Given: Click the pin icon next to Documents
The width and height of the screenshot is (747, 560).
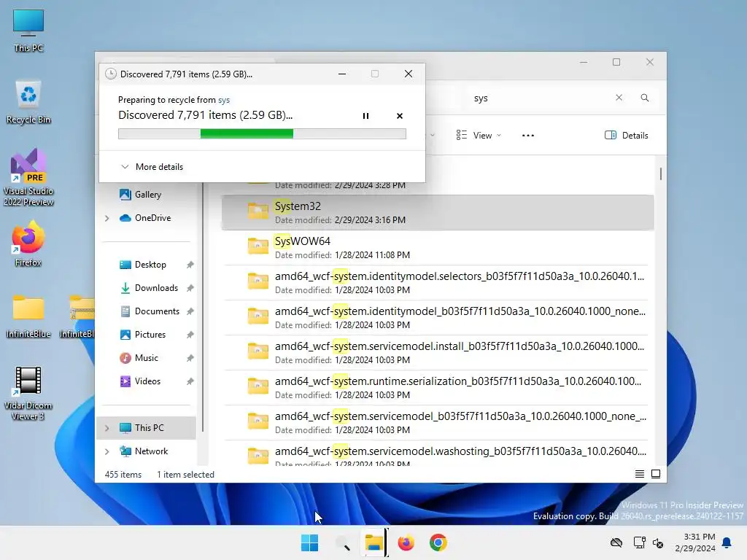Looking at the screenshot, I should click(190, 311).
